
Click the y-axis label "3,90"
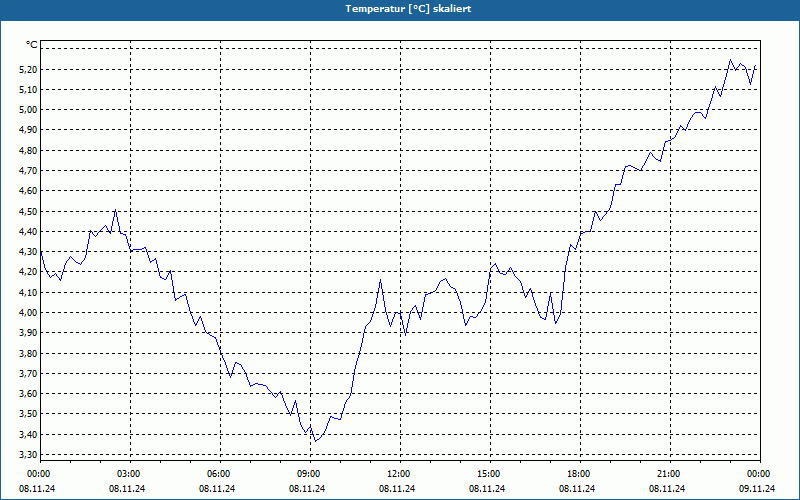tap(28, 333)
